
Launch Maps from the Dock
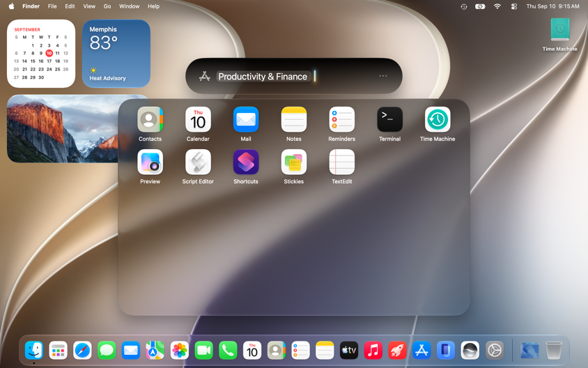155,351
